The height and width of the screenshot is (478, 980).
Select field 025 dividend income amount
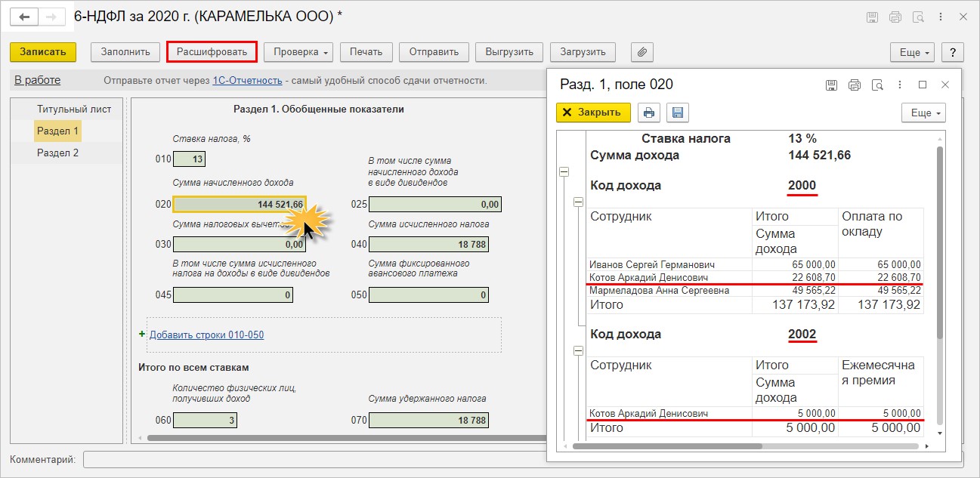click(435, 205)
